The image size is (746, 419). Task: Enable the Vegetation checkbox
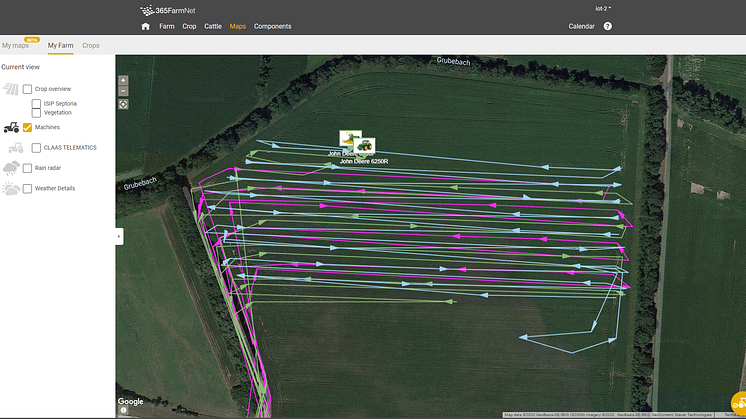[x=36, y=113]
